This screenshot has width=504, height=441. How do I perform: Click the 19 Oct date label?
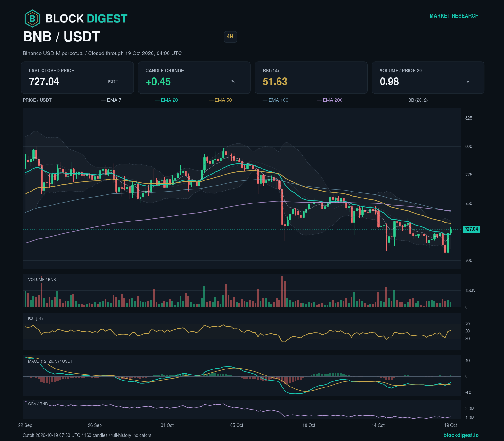click(450, 425)
